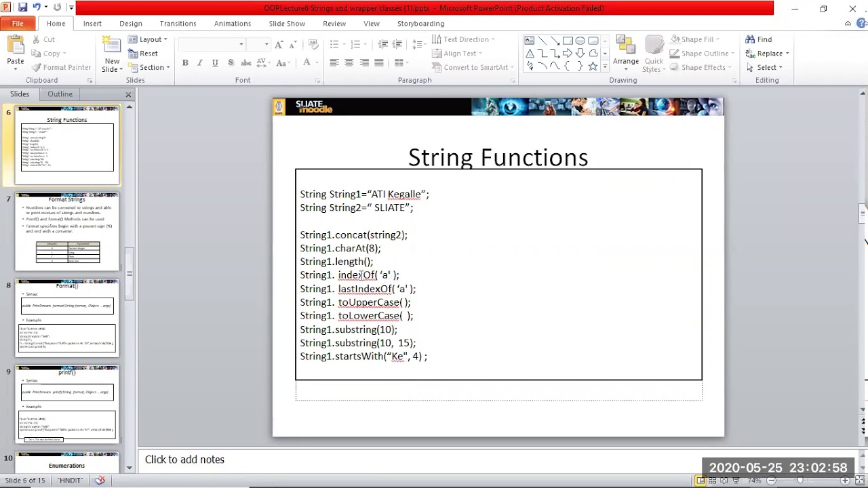Viewport: 868px width, 488px height.
Task: Switch to the Outline pane tab
Action: coord(60,94)
